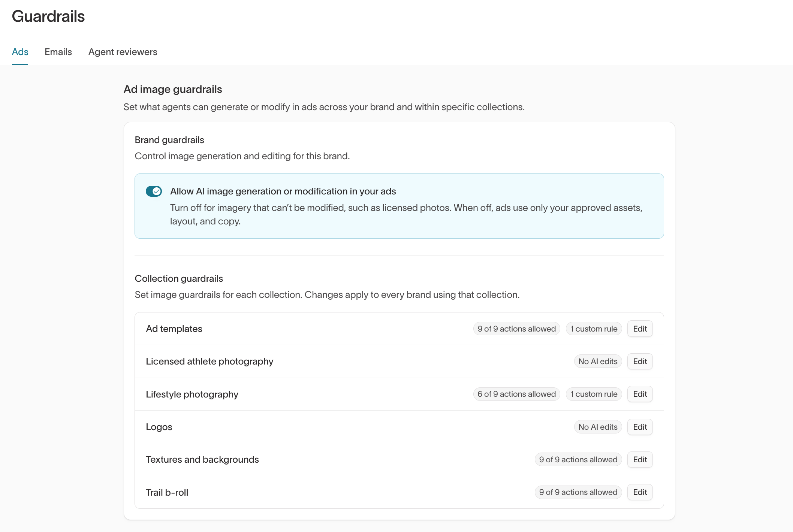Select the 'Ad templates' row label
The width and height of the screenshot is (793, 532).
coord(174,329)
